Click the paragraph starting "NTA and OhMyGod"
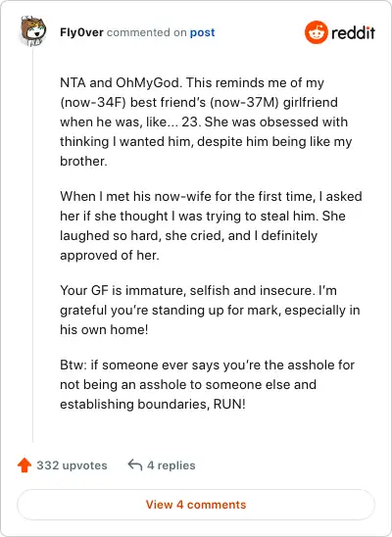 tap(206, 122)
